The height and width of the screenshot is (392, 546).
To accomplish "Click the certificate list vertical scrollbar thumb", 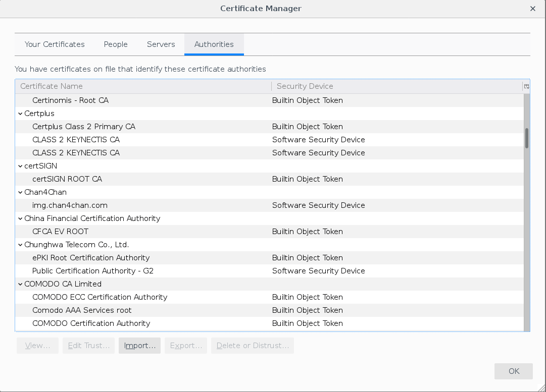I will [x=527, y=138].
